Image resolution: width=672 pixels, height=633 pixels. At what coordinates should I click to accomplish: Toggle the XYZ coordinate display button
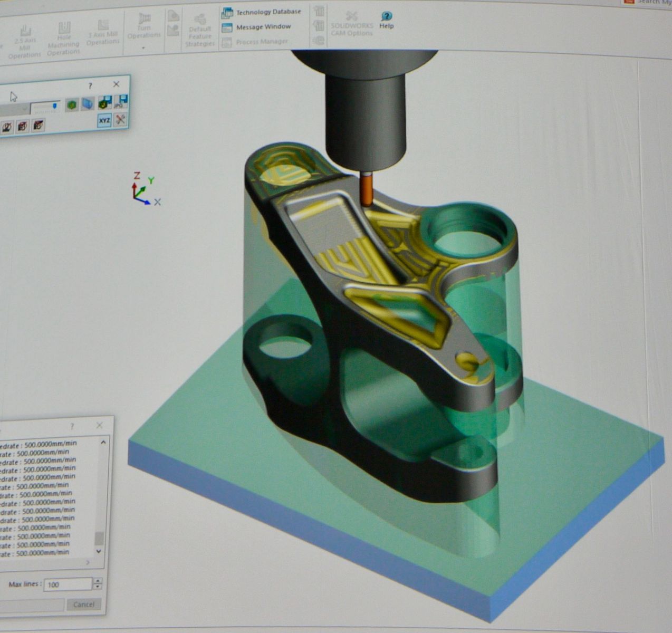pyautogui.click(x=104, y=121)
